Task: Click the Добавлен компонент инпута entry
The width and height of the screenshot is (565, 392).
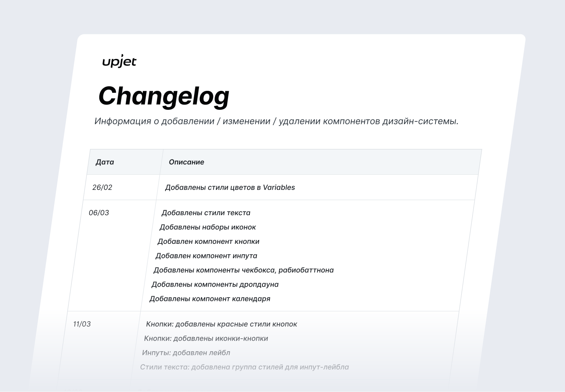Action: point(206,256)
